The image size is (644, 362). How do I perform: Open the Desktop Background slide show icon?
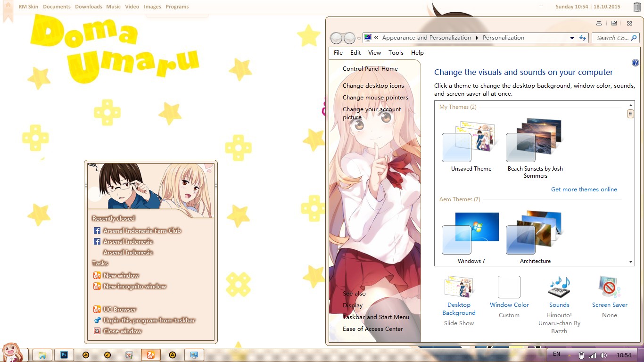coord(459,288)
